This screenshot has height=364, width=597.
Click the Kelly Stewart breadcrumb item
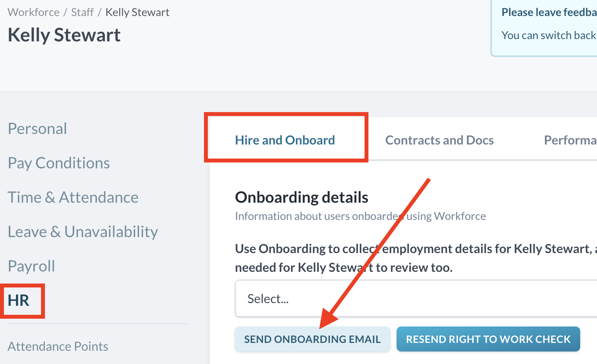[137, 12]
